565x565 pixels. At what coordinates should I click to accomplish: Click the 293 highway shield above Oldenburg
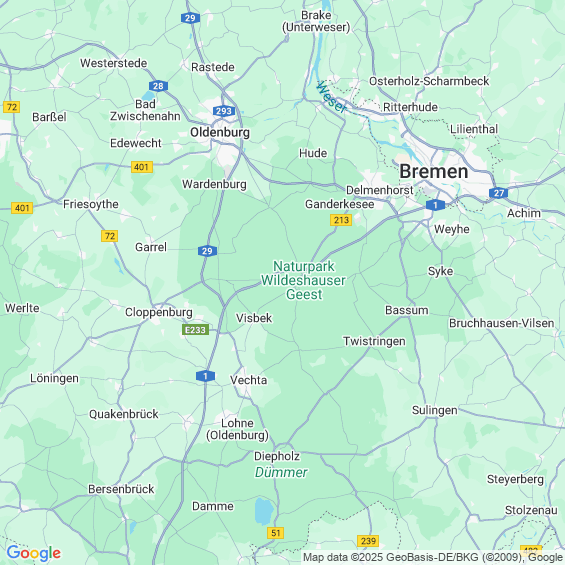pos(224,111)
